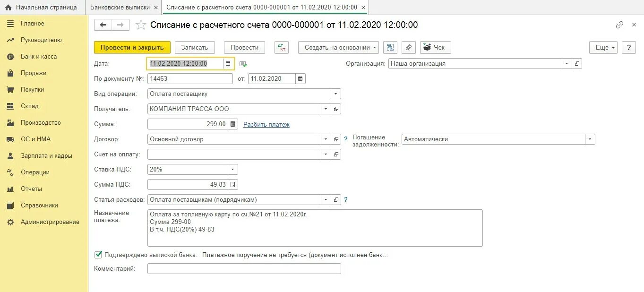Expand the Договор dropdown
The width and height of the screenshot is (644, 292).
[x=326, y=139]
